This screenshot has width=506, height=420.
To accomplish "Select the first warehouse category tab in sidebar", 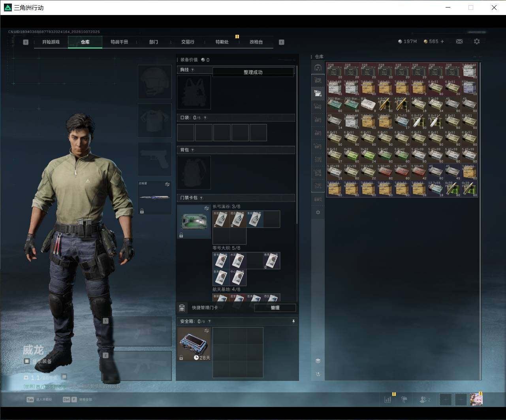I will 318,68.
